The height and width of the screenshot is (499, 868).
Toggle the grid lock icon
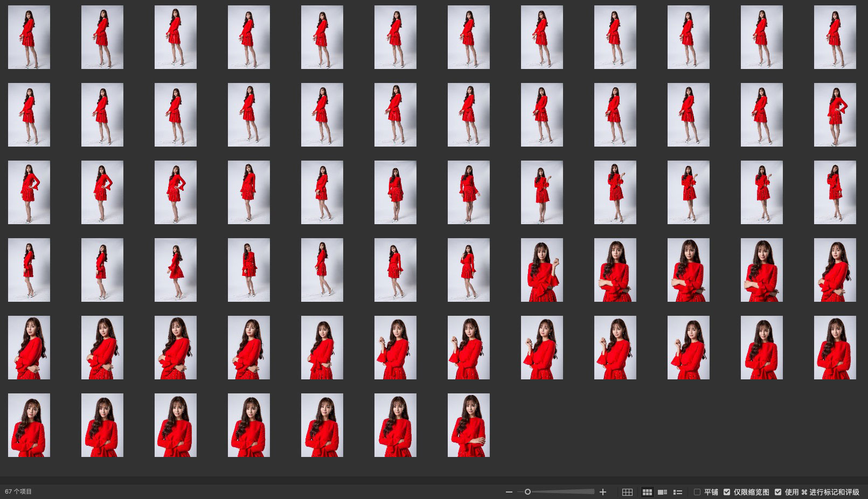627,492
